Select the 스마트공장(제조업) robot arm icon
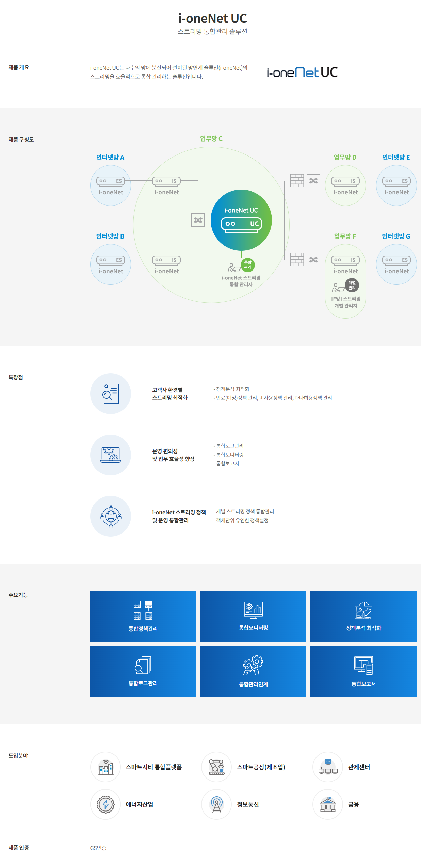This screenshot has height=868, width=421. pyautogui.click(x=216, y=767)
